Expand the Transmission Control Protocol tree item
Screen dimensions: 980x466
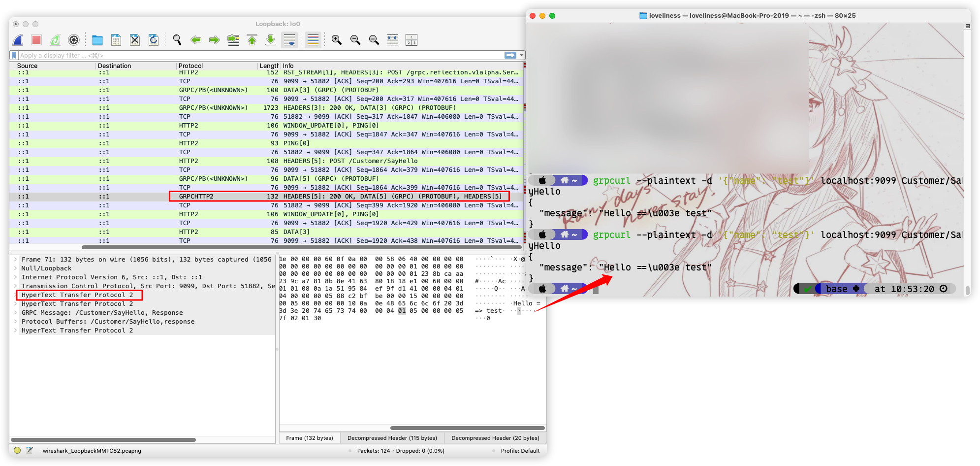16,286
